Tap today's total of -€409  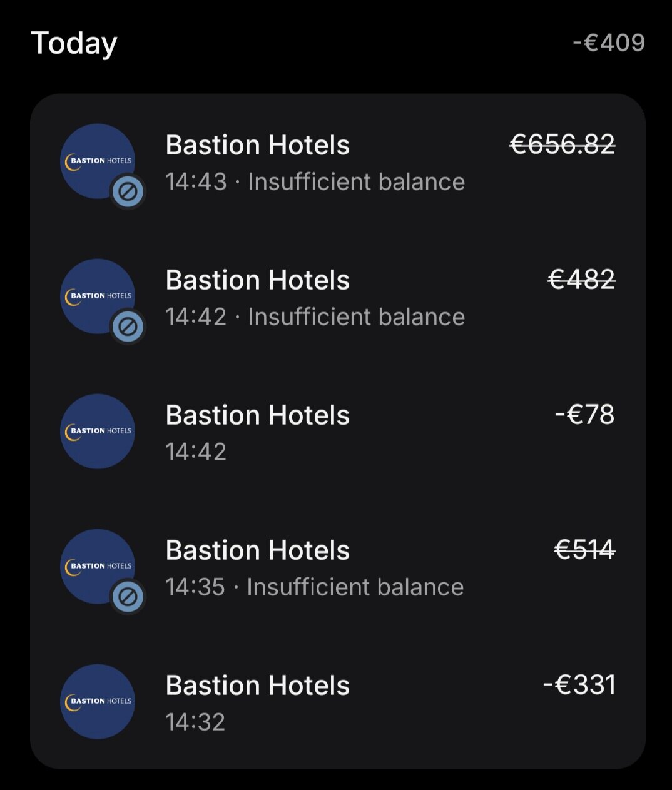tap(609, 43)
